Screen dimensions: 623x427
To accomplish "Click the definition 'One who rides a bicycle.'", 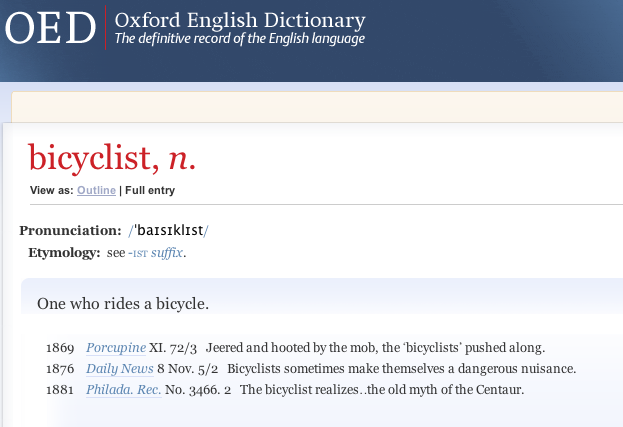I will 123,304.
